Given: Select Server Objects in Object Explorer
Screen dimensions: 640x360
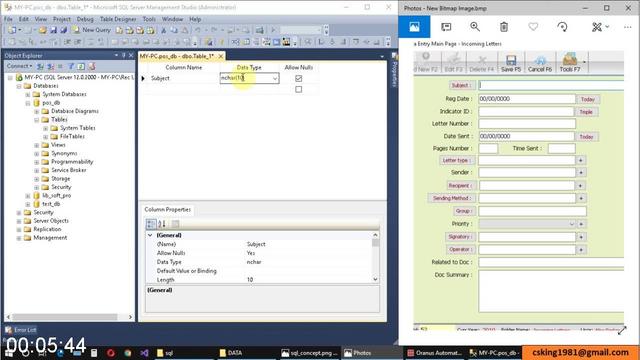Looking at the screenshot, I should (x=51, y=221).
